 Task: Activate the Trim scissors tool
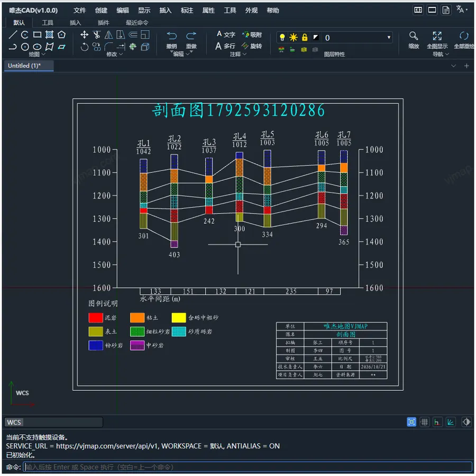[x=97, y=34]
